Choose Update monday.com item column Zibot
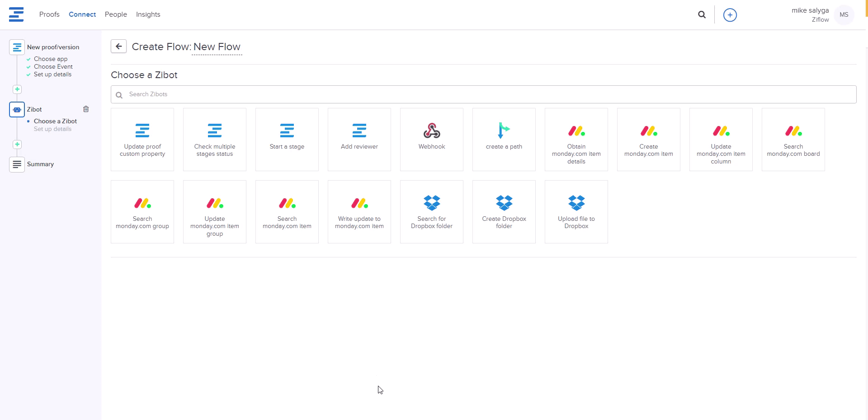This screenshot has height=420, width=868. pyautogui.click(x=721, y=140)
